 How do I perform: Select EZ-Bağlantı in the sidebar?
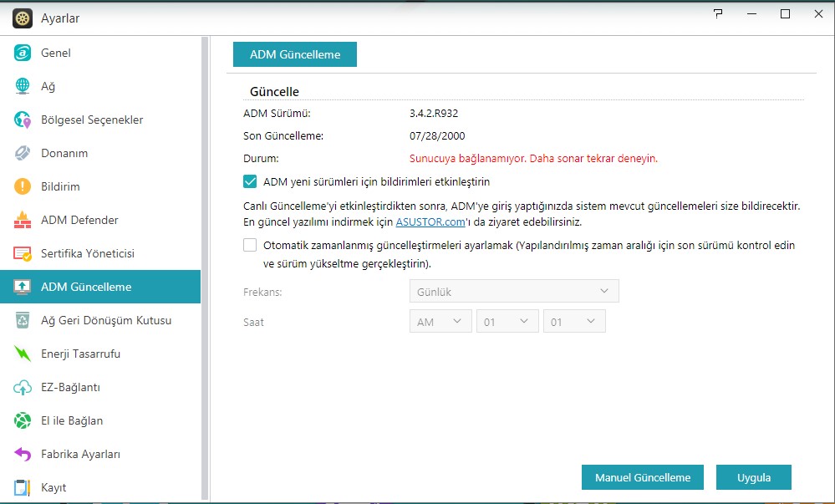pos(70,387)
